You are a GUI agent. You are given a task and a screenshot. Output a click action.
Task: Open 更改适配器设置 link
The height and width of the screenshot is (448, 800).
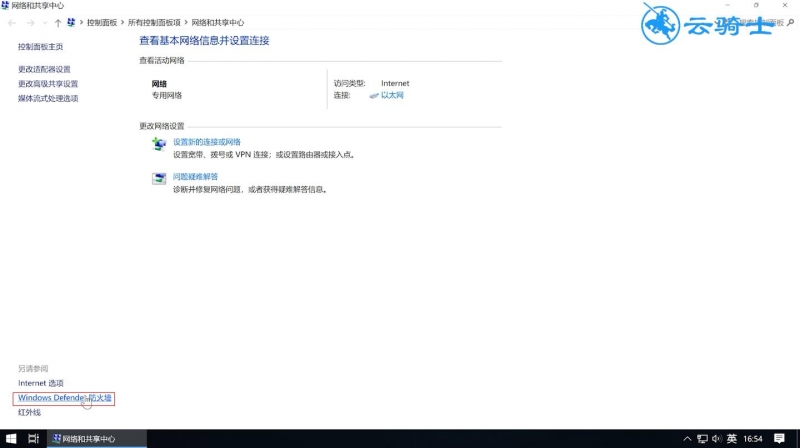pos(44,69)
